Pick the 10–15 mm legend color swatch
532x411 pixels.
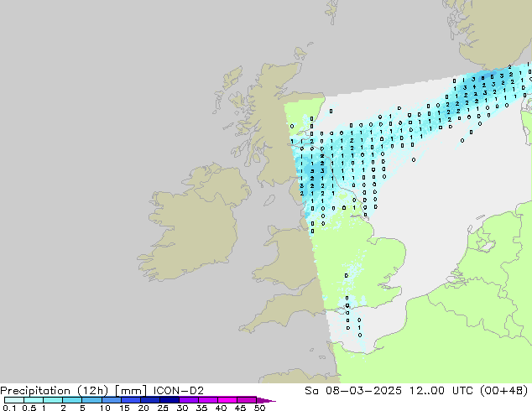click(x=111, y=400)
